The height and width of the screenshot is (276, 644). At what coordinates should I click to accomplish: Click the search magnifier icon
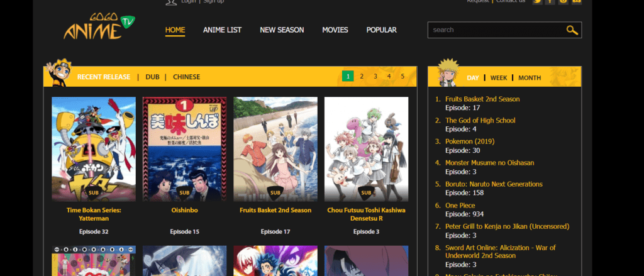click(x=572, y=30)
